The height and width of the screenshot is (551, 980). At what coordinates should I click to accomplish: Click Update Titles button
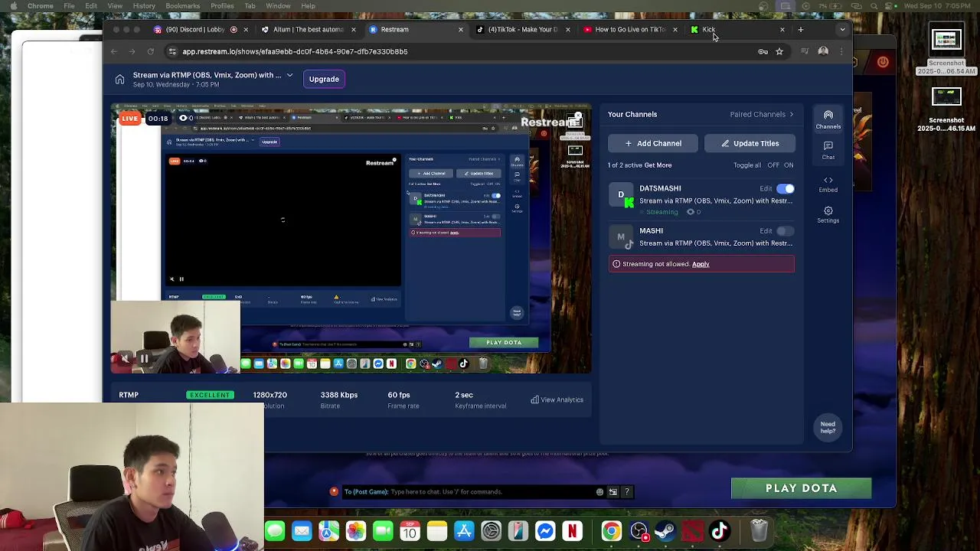(x=750, y=143)
